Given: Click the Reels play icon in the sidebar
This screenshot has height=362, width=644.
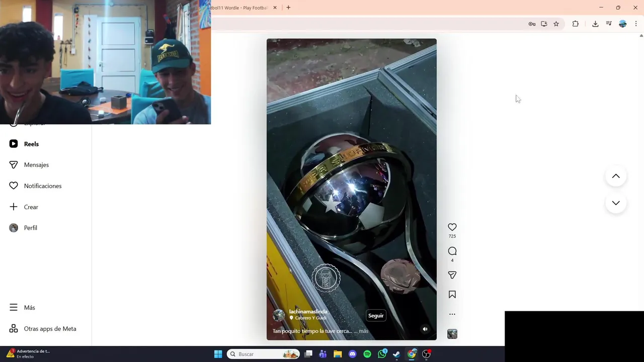Looking at the screenshot, I should point(14,144).
